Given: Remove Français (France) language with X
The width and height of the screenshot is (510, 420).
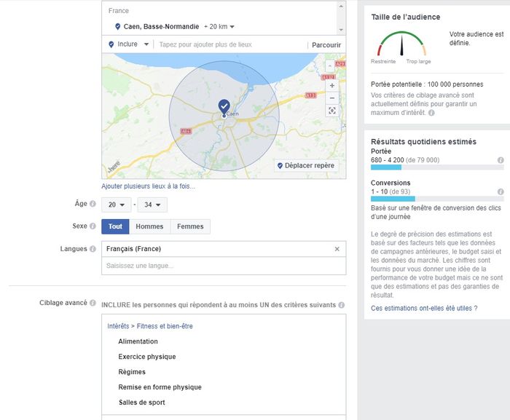Looking at the screenshot, I should (337, 249).
